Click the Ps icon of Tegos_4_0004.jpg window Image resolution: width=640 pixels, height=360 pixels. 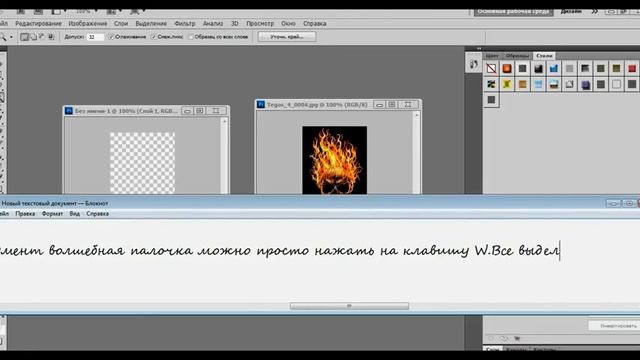(261, 104)
